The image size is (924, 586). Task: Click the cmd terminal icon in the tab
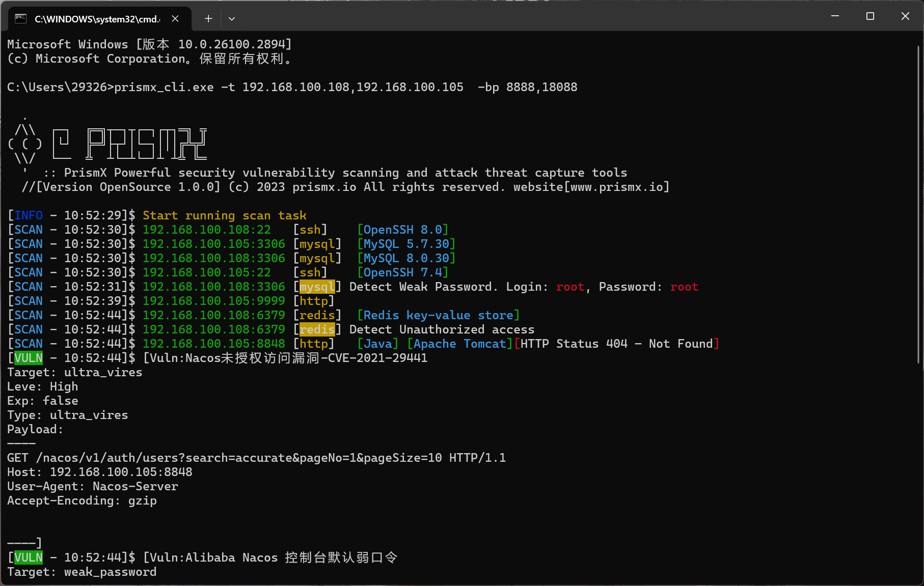pos(20,19)
